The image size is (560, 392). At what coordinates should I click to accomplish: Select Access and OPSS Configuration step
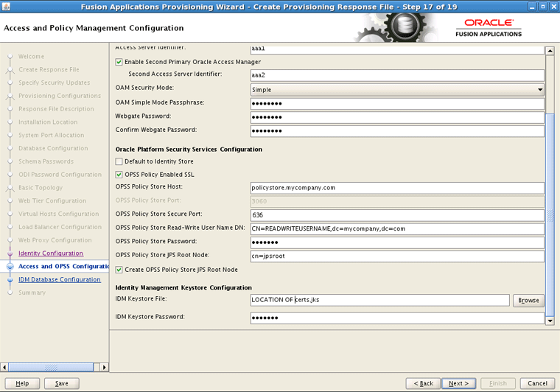click(x=63, y=266)
